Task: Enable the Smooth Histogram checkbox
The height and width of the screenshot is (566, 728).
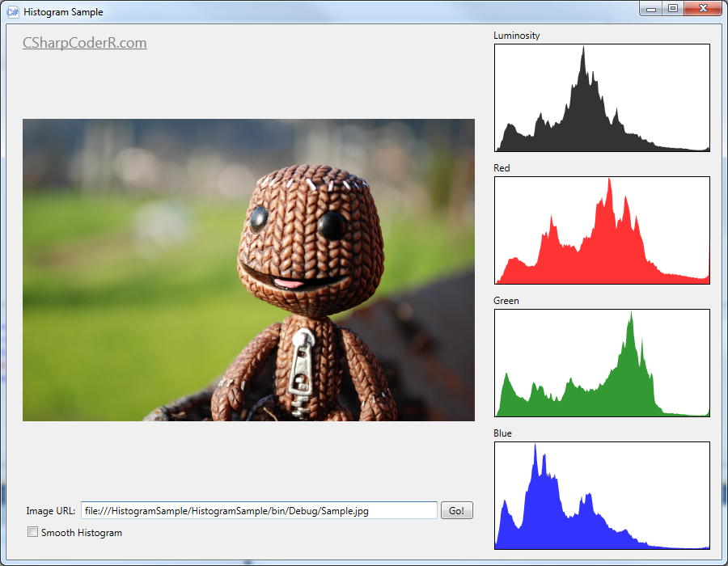Action: pos(32,532)
